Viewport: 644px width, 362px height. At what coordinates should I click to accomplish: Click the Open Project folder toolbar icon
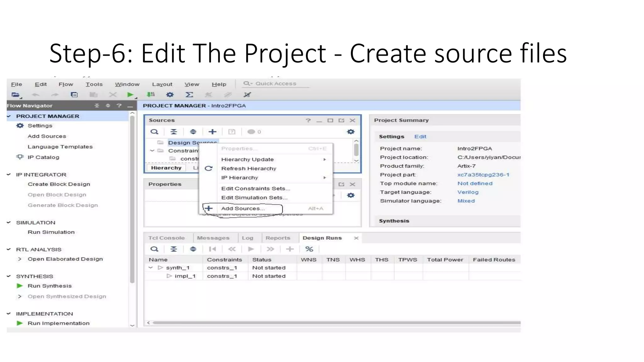[x=15, y=95]
